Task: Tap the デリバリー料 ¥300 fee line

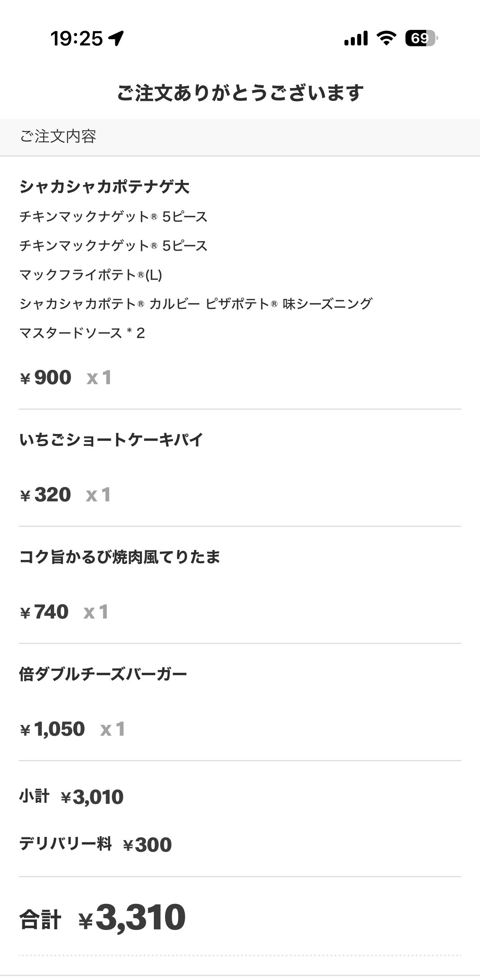Action: click(96, 844)
